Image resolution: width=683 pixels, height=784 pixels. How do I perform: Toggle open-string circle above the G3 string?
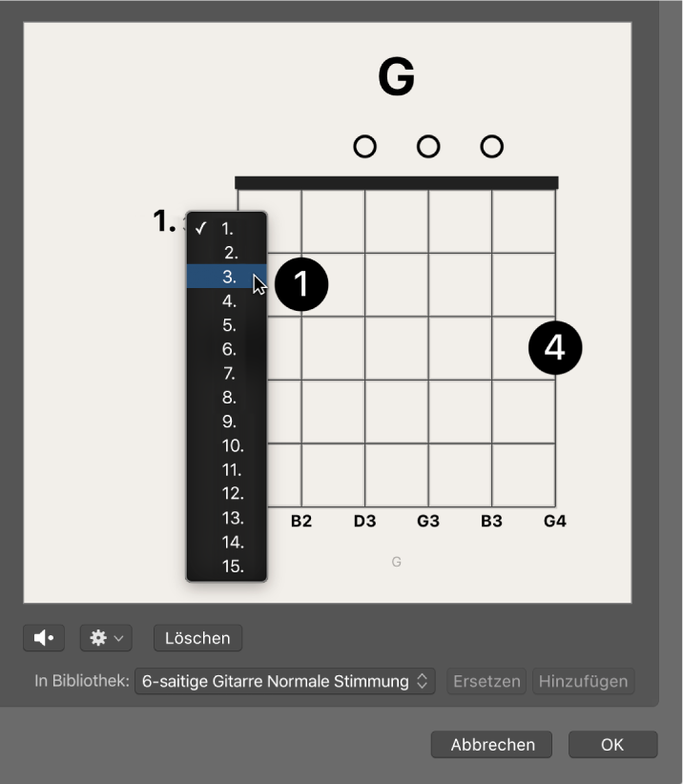click(x=428, y=147)
